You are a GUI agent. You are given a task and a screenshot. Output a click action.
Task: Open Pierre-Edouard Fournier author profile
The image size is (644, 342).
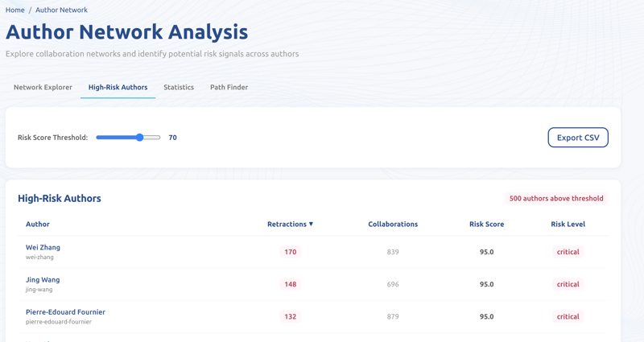coord(65,311)
